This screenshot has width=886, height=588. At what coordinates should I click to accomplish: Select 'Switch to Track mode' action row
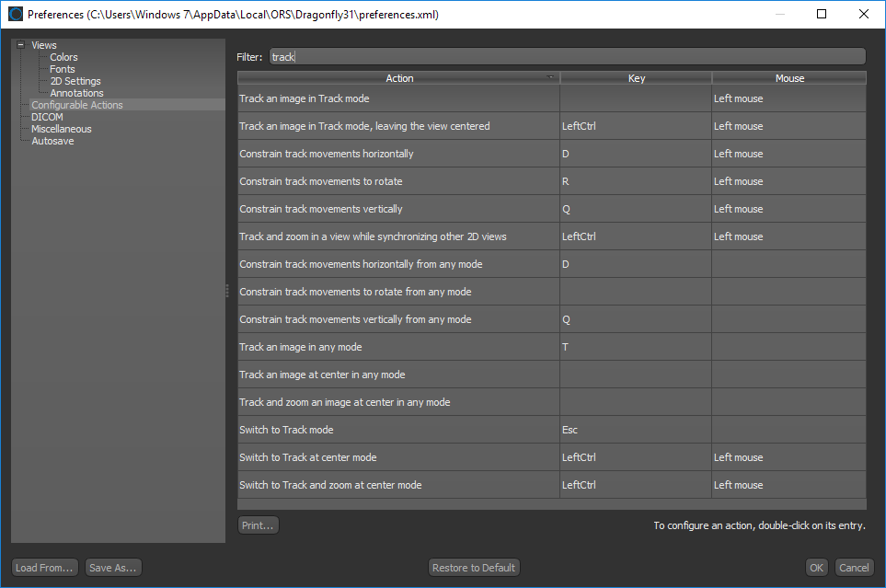397,430
